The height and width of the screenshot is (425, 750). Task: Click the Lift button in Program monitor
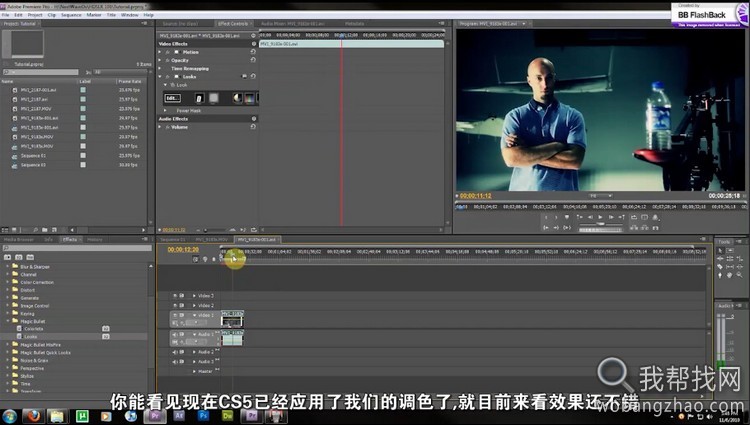point(633,228)
